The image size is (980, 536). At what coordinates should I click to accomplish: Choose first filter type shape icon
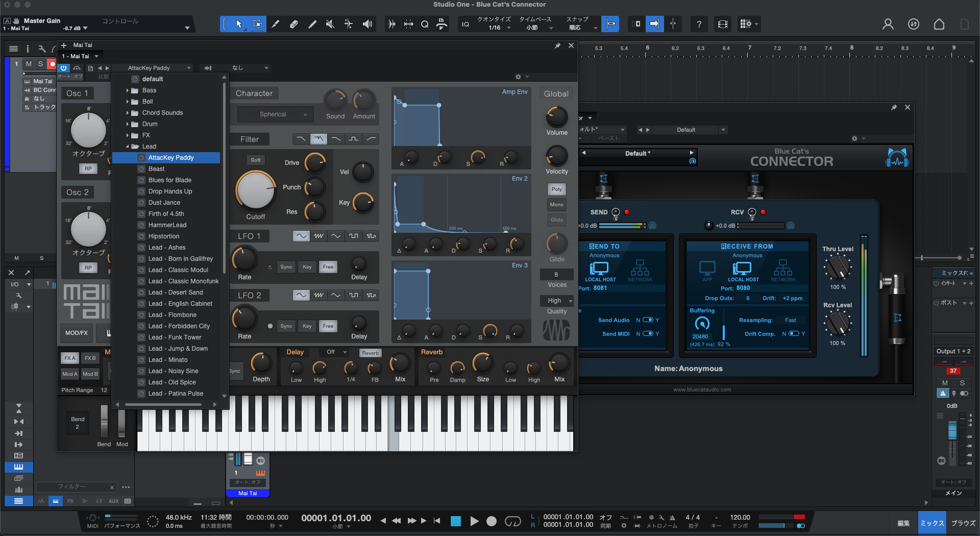pos(301,139)
